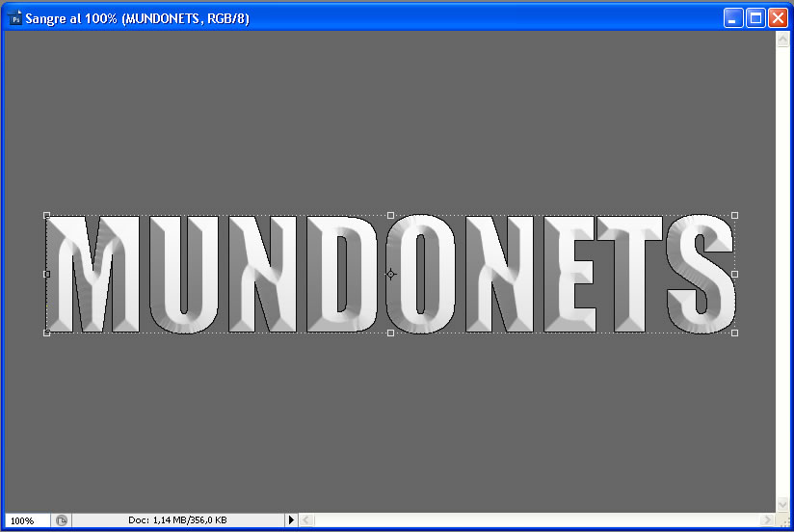Minimize the Sangre document window
Image resolution: width=794 pixels, height=532 pixels.
pyautogui.click(x=732, y=18)
